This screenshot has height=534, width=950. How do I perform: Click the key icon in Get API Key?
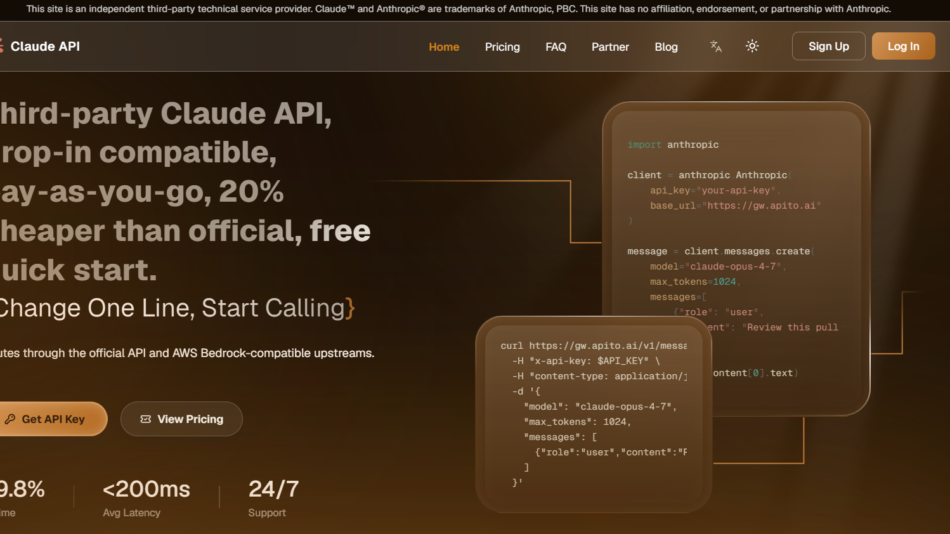10,419
